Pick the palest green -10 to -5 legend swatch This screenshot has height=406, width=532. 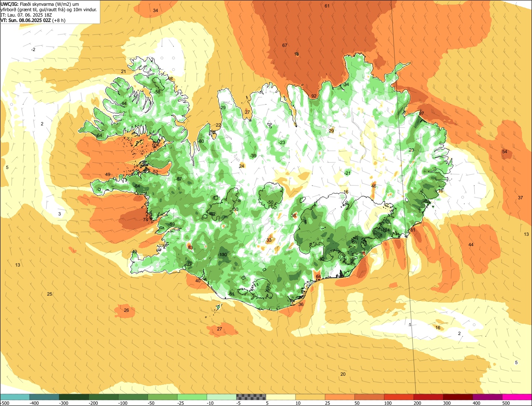(x=222, y=397)
